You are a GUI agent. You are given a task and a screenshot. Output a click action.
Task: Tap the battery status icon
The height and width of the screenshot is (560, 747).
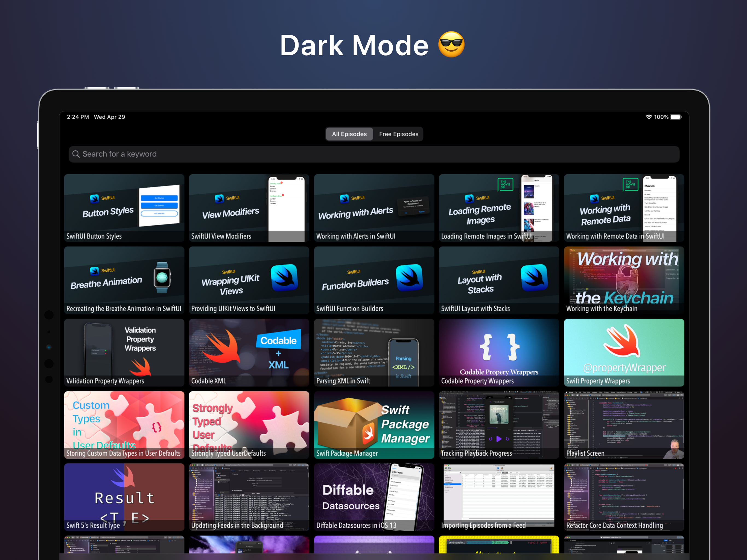pos(676,117)
